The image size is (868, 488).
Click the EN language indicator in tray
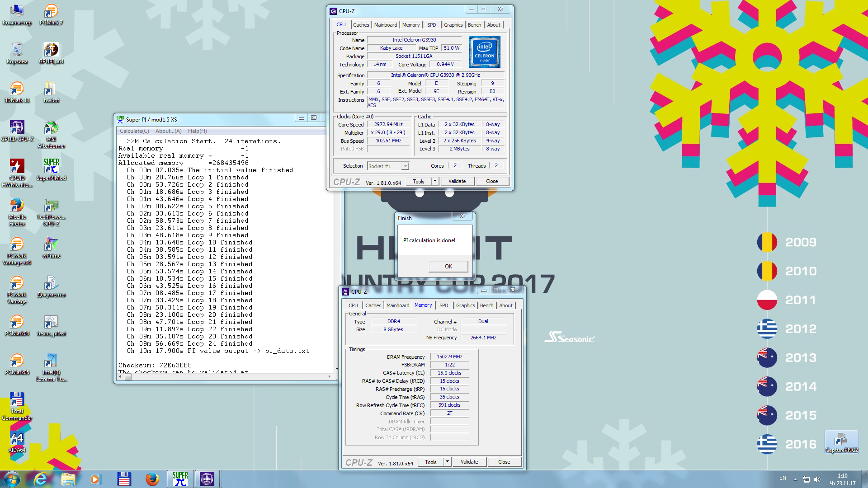pos(783,478)
